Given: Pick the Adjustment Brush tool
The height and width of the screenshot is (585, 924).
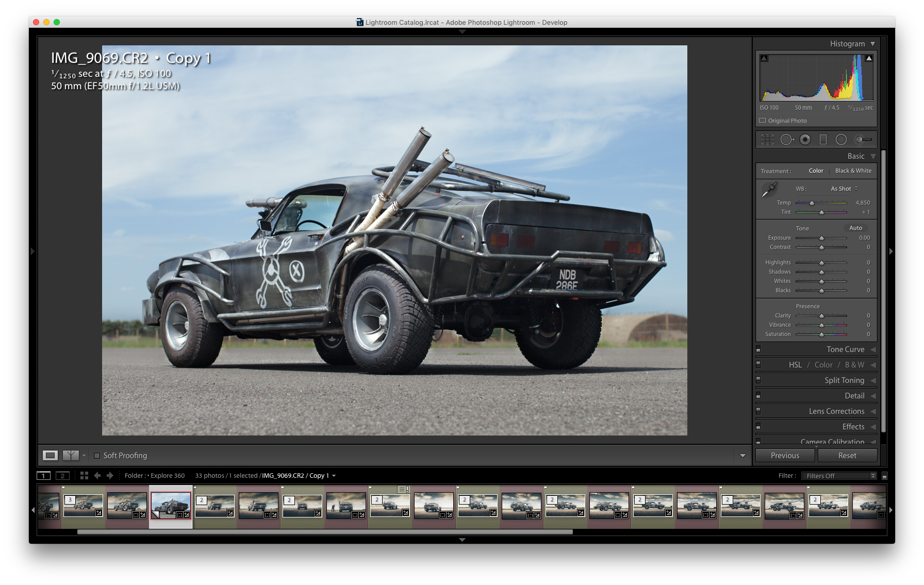Looking at the screenshot, I should point(863,139).
